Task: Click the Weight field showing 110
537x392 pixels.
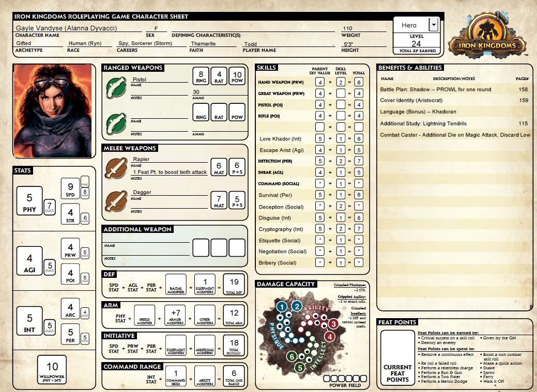Action: coord(364,29)
